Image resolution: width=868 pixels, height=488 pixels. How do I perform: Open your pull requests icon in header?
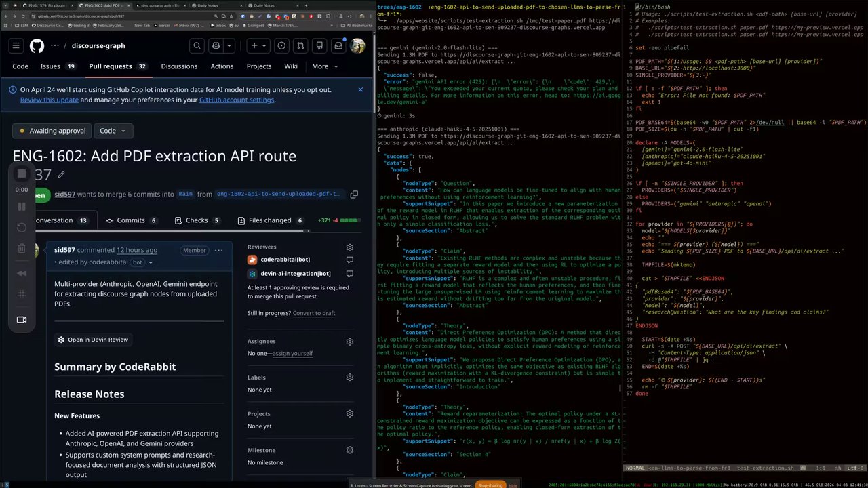tap(300, 46)
